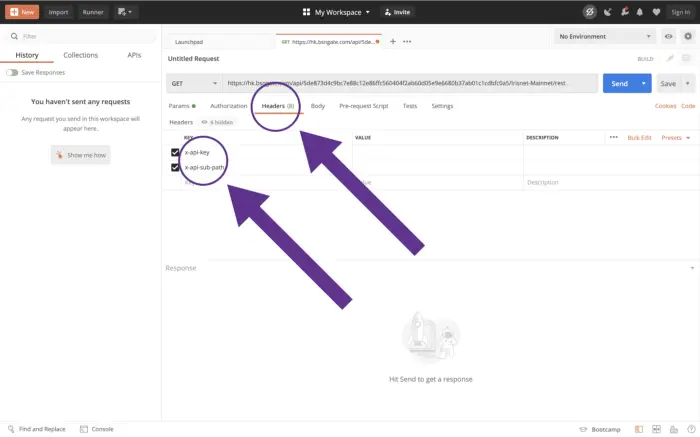Open the Body tab

click(318, 106)
